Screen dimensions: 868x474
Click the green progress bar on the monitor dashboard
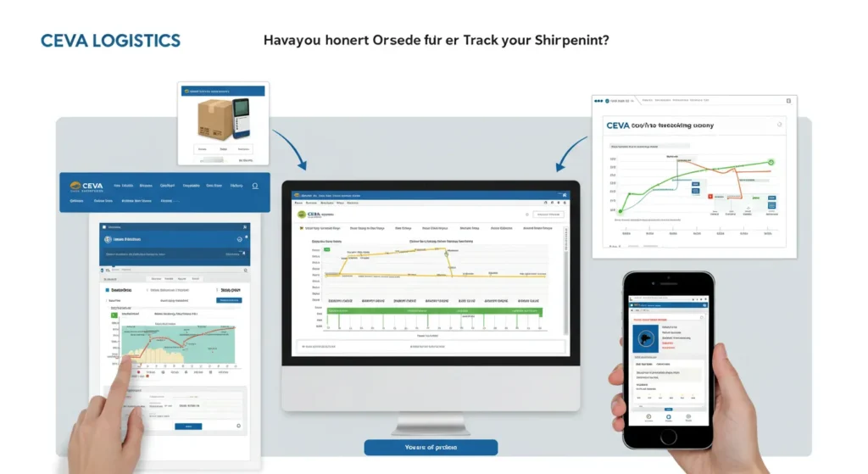435,311
